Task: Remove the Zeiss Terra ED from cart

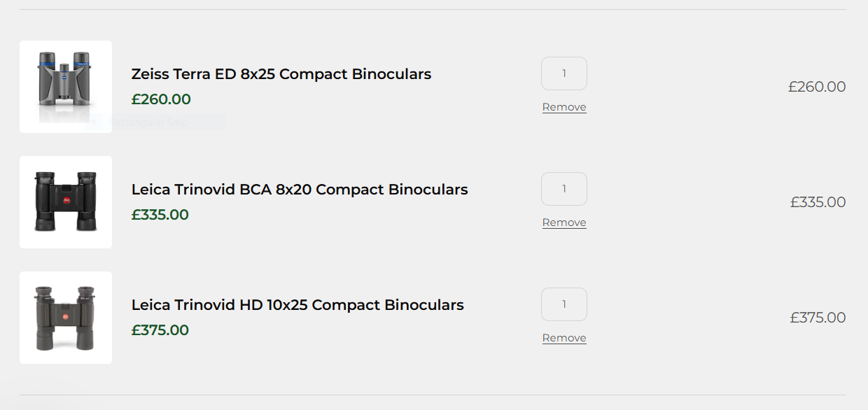Action: click(x=564, y=107)
